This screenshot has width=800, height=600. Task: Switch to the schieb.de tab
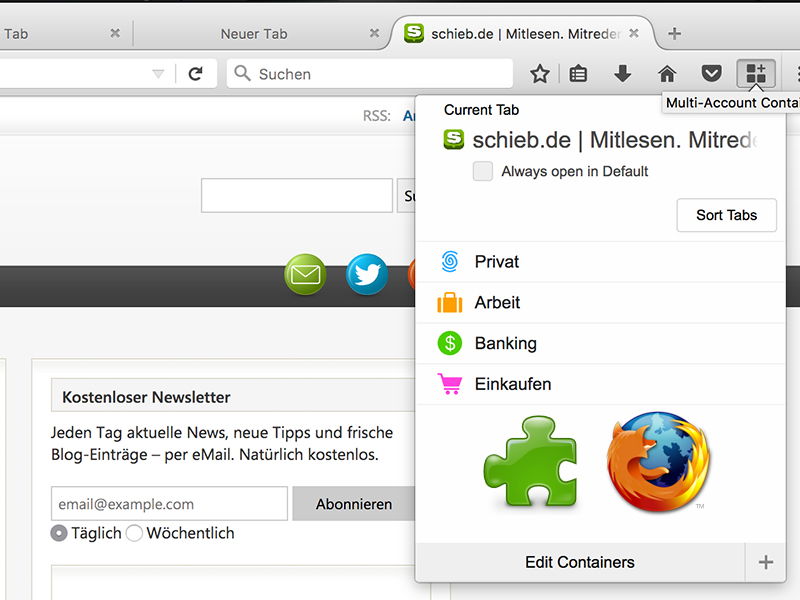(x=521, y=34)
